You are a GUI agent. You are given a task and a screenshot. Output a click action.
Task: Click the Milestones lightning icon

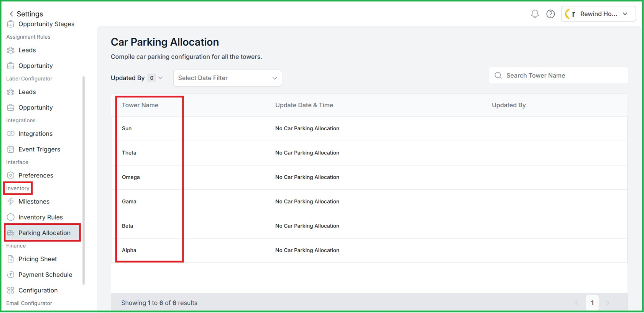pyautogui.click(x=11, y=202)
